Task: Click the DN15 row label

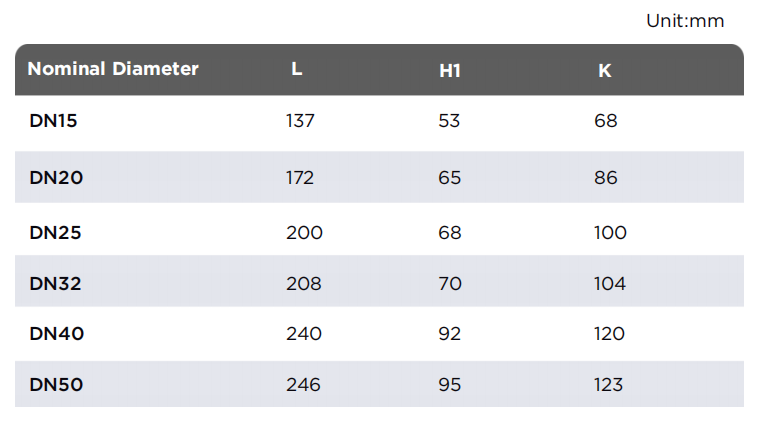Action: (x=53, y=121)
